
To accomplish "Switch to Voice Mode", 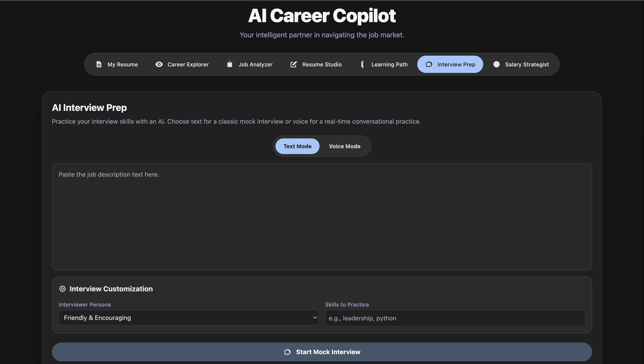I will coord(345,146).
